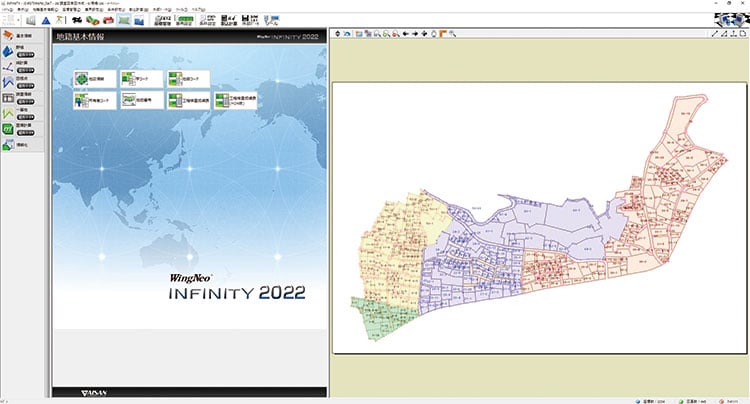The height and width of the screenshot is (404, 750).
Task: Click the red magnifier zoom icon in map toolbar
Action: point(396,34)
